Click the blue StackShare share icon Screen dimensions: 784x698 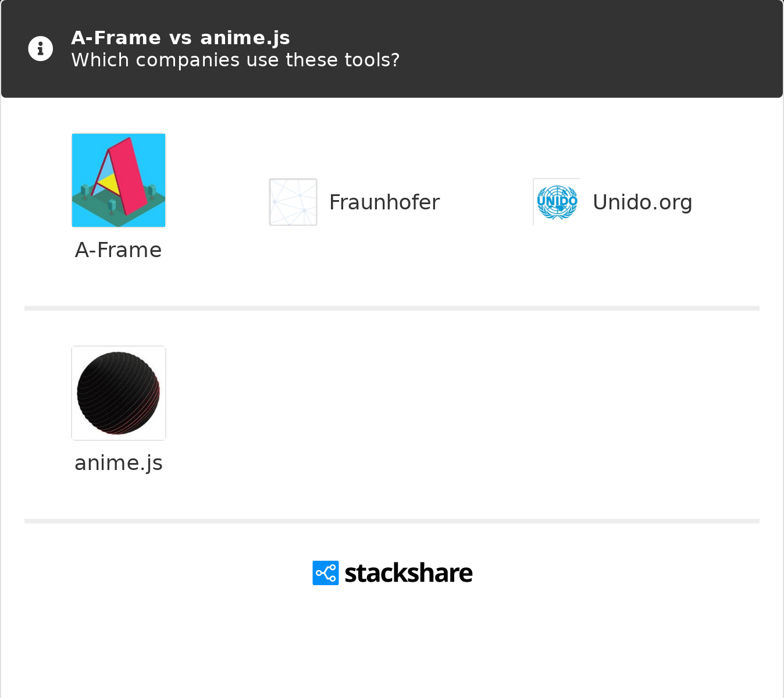(326, 573)
